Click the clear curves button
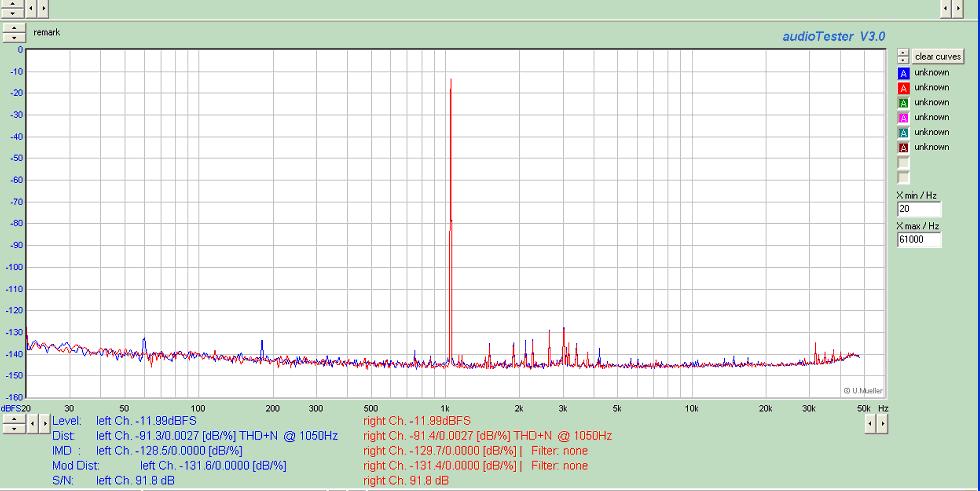The image size is (980, 491). click(938, 56)
